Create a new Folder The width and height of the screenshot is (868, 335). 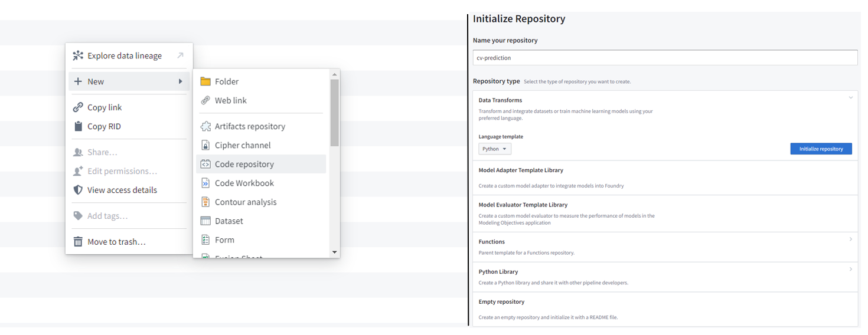[x=261, y=81]
